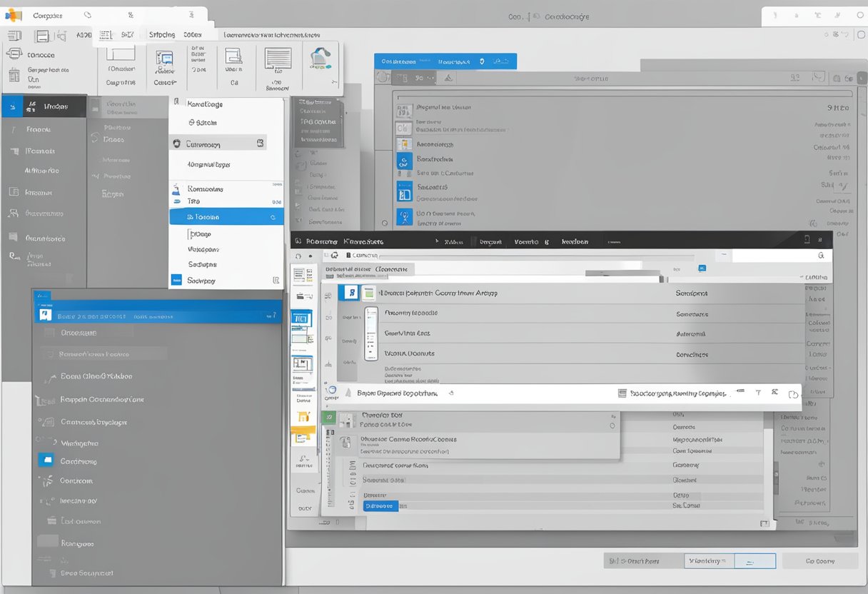Switch to the blue tab of background window
Image resolution: width=868 pixels, height=594 pixels.
point(445,61)
